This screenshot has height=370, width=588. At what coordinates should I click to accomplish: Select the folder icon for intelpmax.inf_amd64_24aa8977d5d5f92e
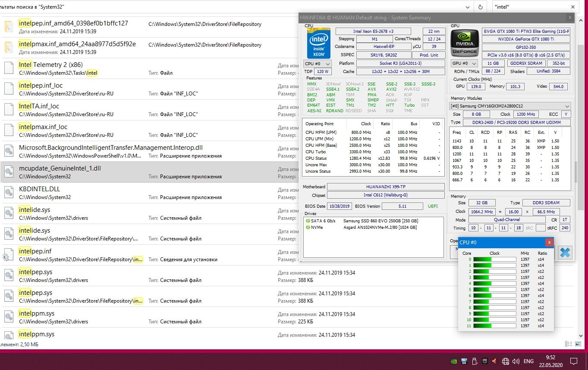[x=9, y=47]
